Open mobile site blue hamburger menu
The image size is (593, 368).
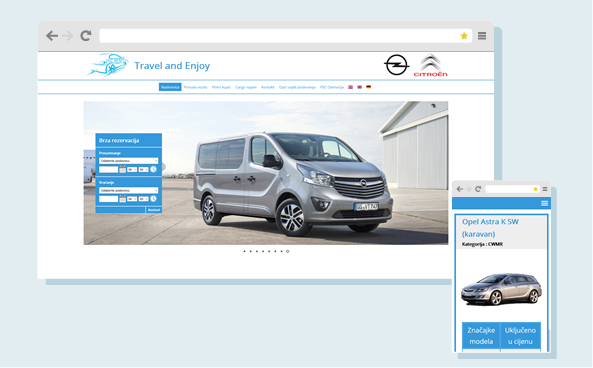pos(545,203)
